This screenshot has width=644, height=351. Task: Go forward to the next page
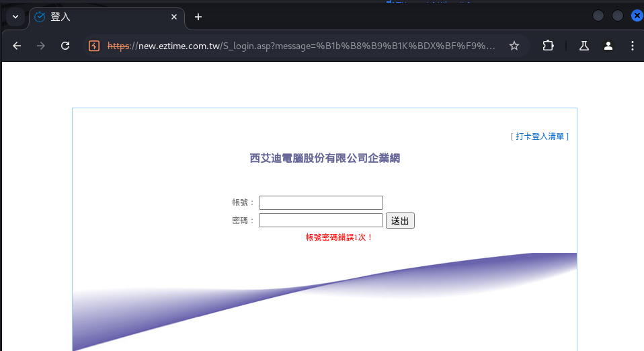coord(40,46)
